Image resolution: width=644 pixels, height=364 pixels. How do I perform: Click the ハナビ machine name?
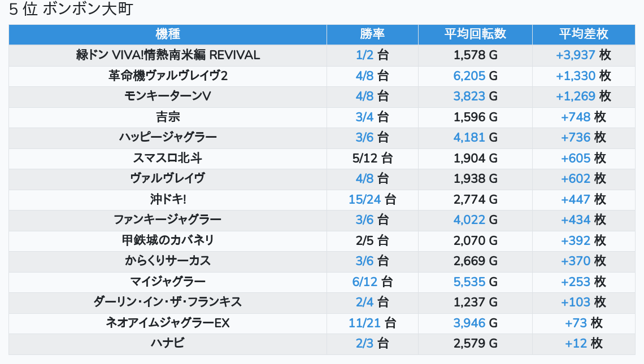168,343
